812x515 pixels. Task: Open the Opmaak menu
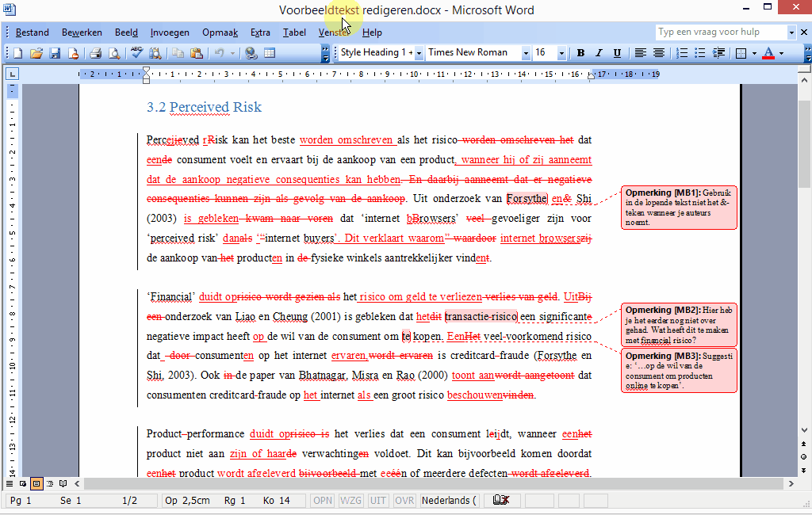click(220, 32)
